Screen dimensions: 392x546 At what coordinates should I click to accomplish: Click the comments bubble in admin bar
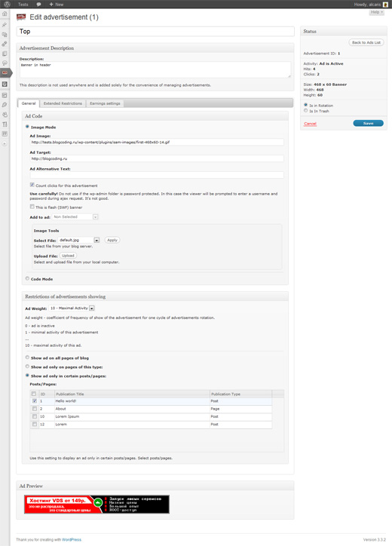coord(38,5)
